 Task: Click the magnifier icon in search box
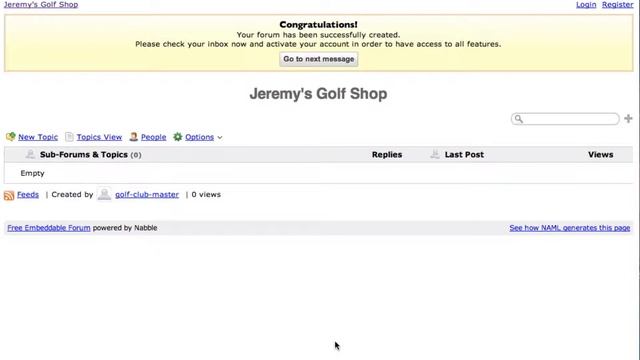coord(518,119)
